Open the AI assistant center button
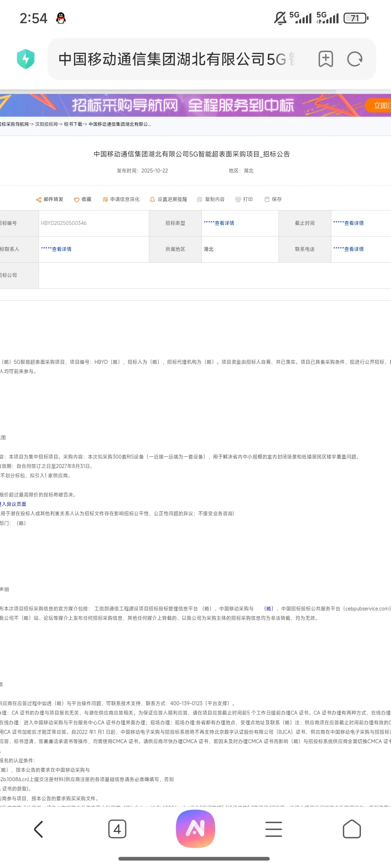Image resolution: width=391 pixels, height=868 pixels. [195, 829]
